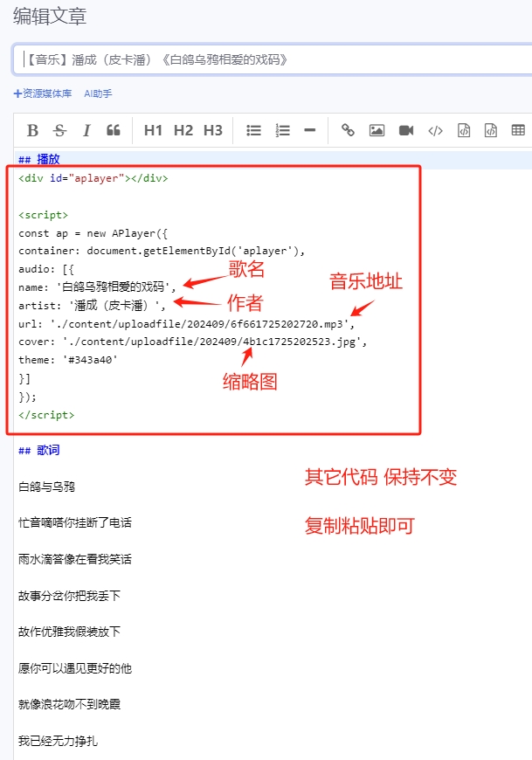Click the lyric line '愿你可以遇见更好的他'
Image resolution: width=532 pixels, height=760 pixels.
(x=74, y=668)
